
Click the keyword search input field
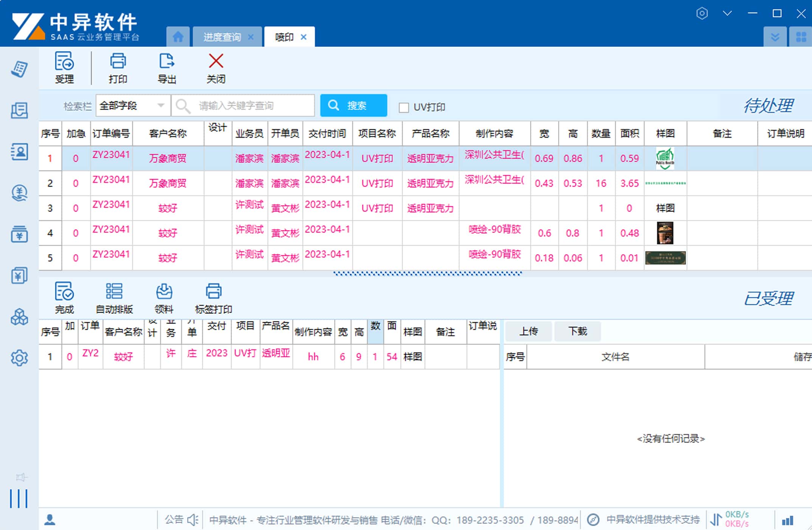click(x=243, y=106)
